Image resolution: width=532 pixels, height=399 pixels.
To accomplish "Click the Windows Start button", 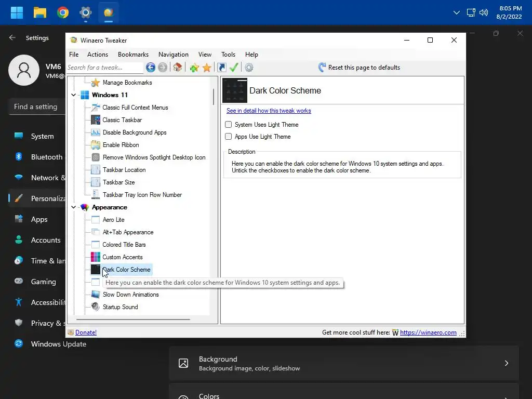I will [17, 12].
